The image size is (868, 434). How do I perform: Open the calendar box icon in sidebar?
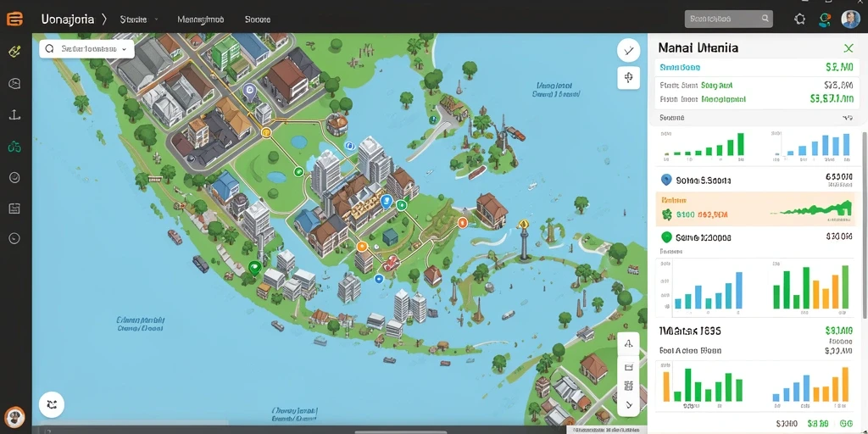click(14, 209)
